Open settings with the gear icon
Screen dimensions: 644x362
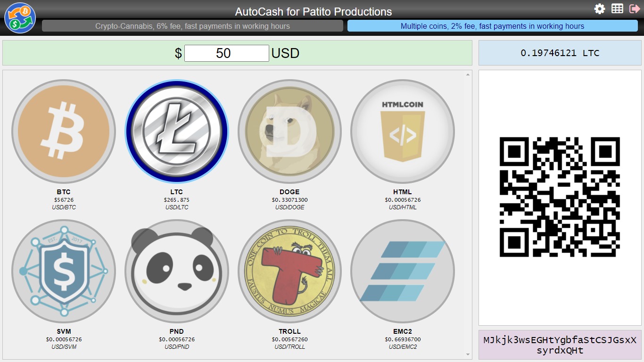600,9
